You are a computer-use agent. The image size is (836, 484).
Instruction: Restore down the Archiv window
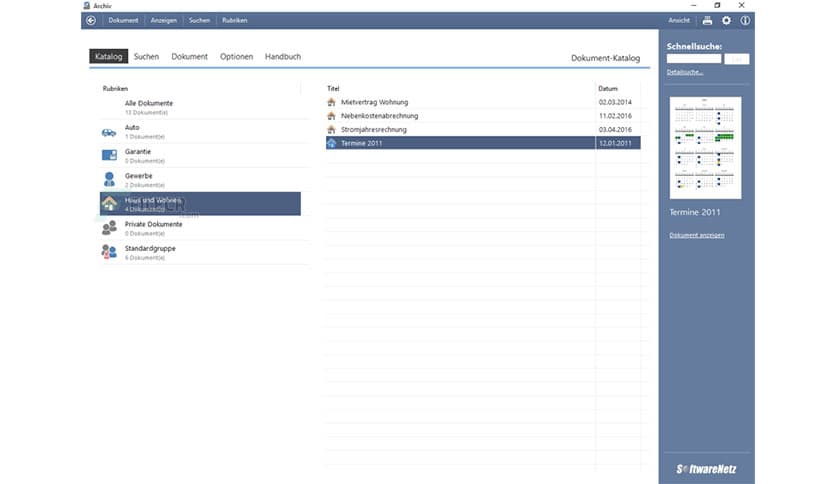[x=717, y=5]
